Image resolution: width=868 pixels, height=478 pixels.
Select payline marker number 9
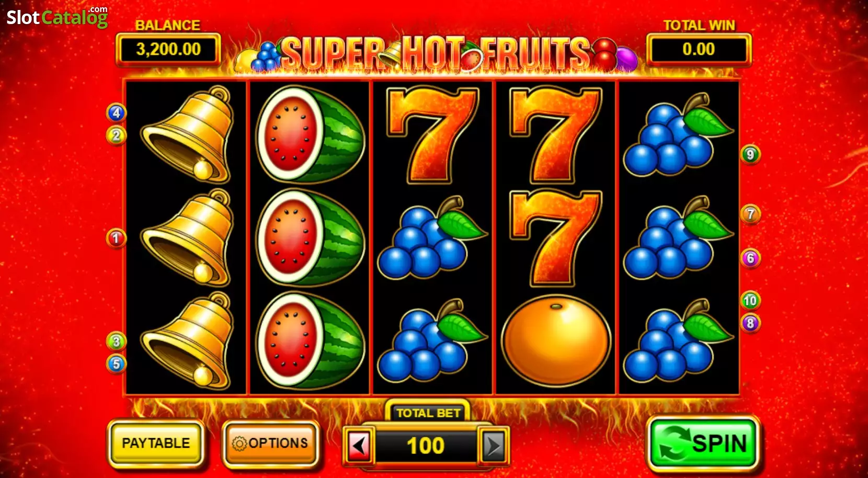[x=750, y=155]
